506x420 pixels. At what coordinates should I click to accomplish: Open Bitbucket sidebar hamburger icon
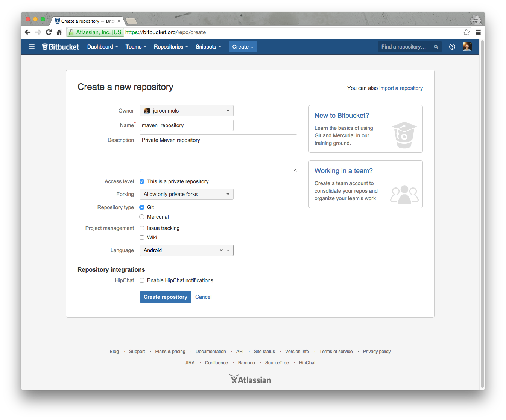pyautogui.click(x=32, y=47)
